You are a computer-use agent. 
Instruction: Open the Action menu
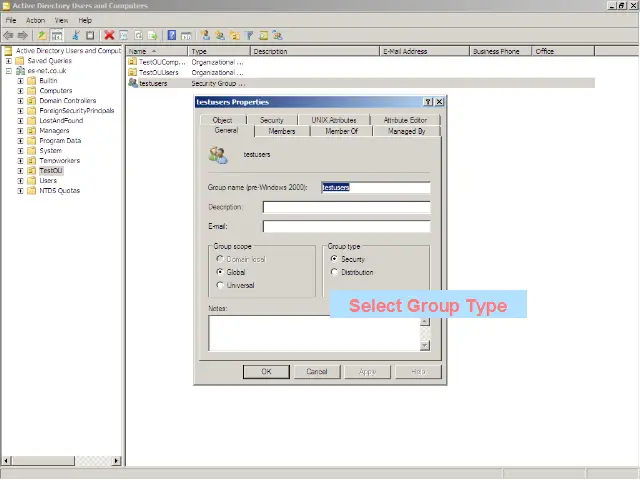(x=36, y=20)
